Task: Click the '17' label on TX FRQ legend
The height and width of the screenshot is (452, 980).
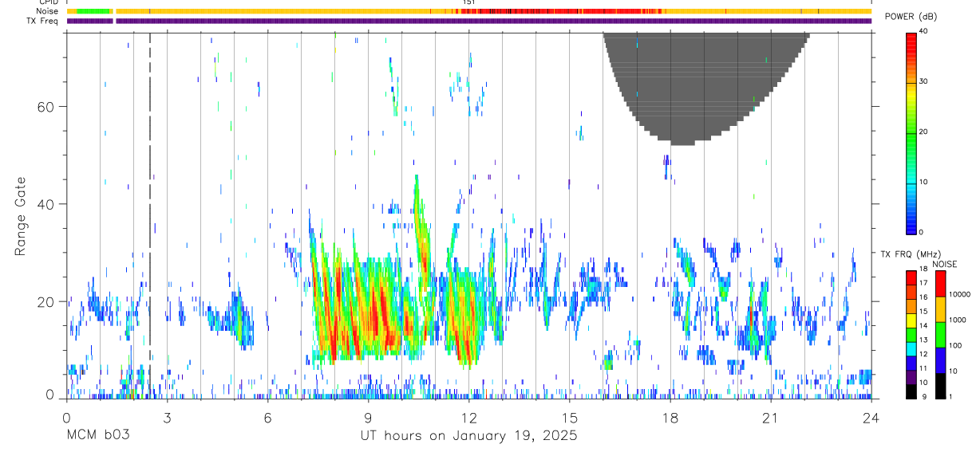Action: click(x=925, y=283)
